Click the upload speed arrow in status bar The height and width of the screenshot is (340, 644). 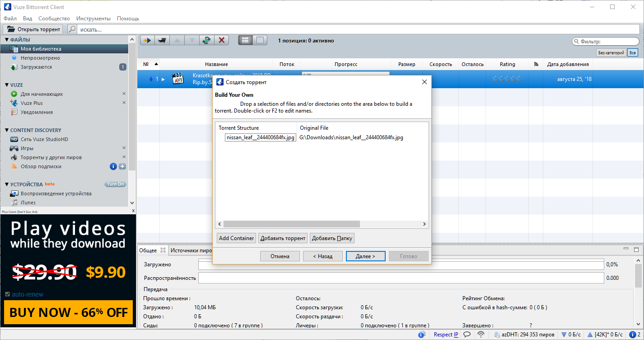(x=590, y=335)
